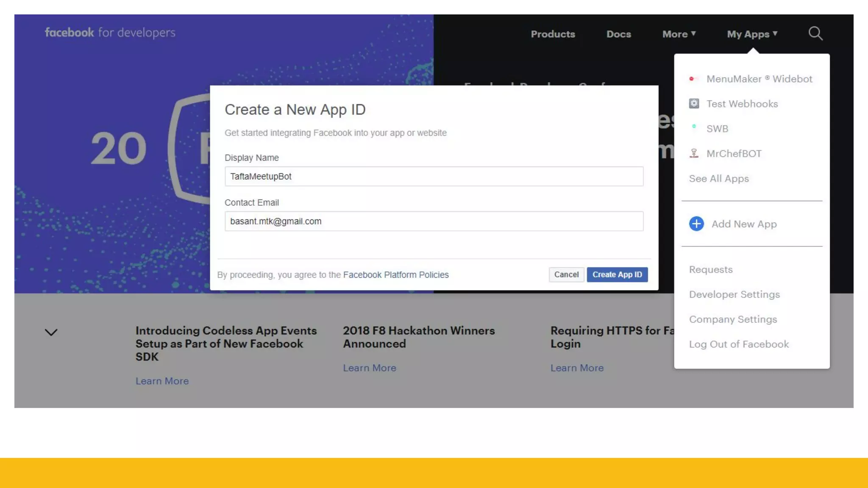The height and width of the screenshot is (488, 868).
Task: Open Company Settings menu entry
Action: 733,319
